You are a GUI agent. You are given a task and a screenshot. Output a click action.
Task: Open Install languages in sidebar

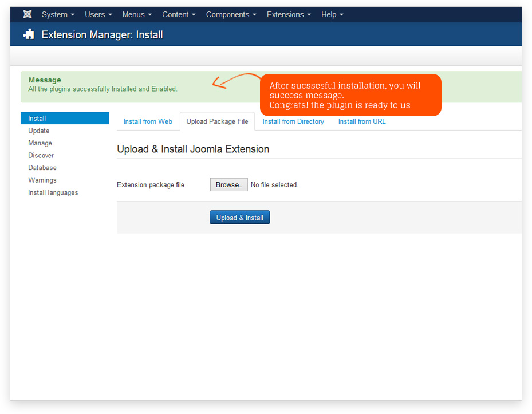[53, 193]
